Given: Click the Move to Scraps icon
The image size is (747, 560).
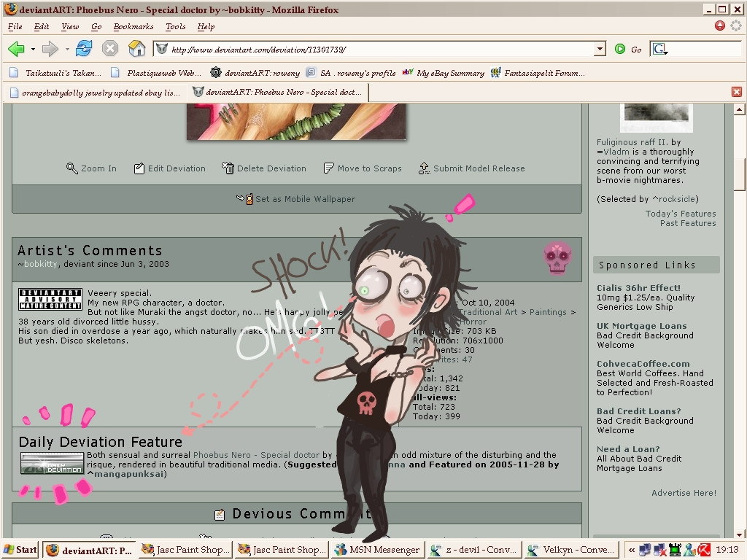Looking at the screenshot, I should (x=329, y=168).
